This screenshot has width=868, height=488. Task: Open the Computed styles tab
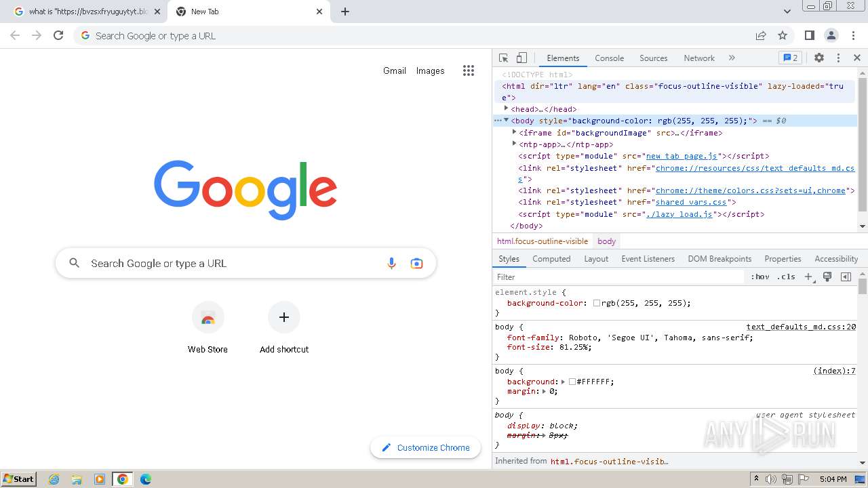[x=551, y=259]
